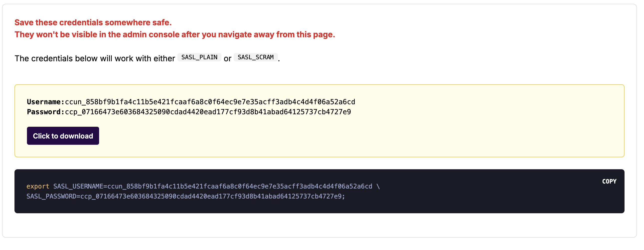The width and height of the screenshot is (644, 250).
Task: Click 'Save these credentials somewhere safe' warning
Action: tap(93, 22)
